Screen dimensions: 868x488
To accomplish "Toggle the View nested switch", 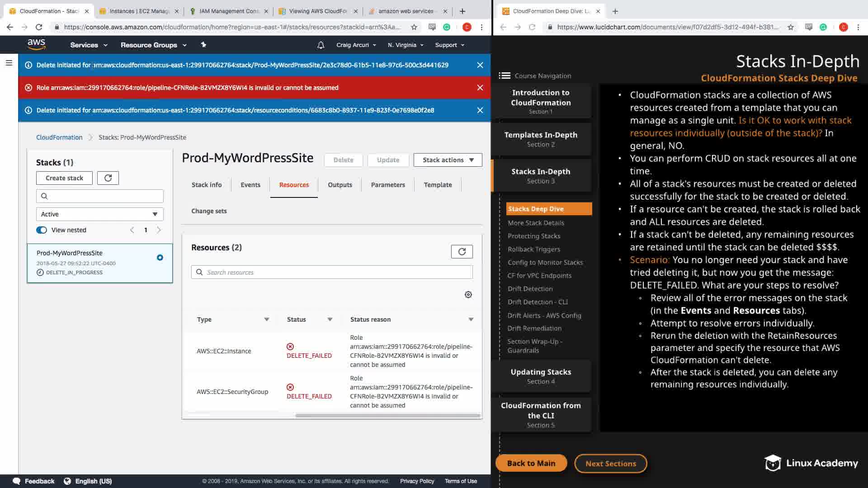I will 42,230.
